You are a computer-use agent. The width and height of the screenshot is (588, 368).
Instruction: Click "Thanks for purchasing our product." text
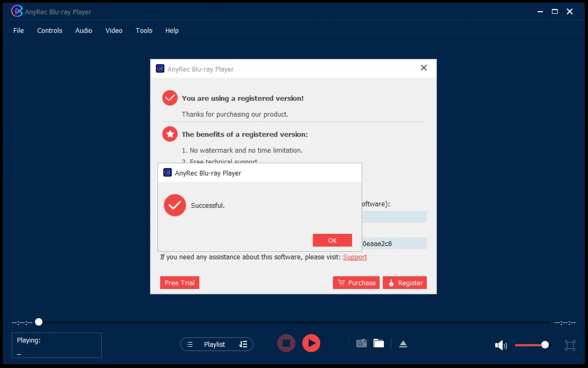(235, 115)
